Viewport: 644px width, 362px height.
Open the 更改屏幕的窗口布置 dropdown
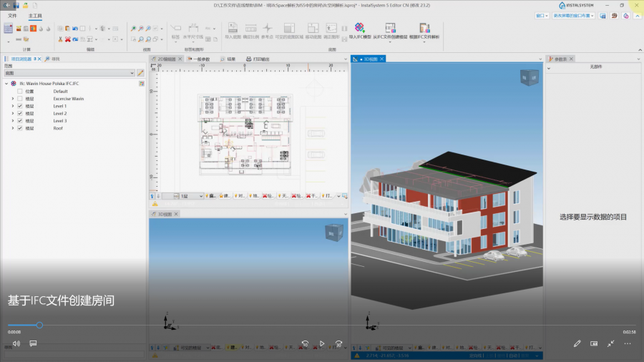pos(572,15)
